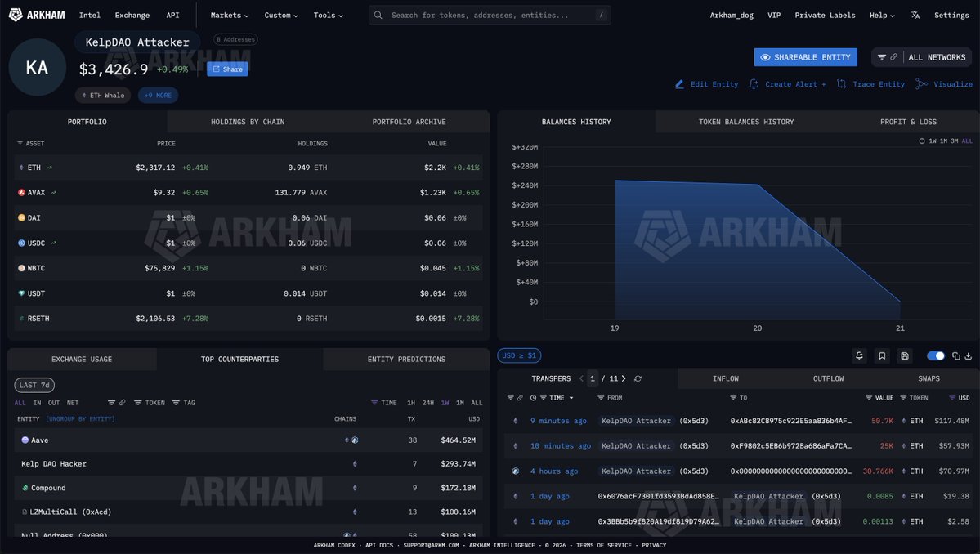Viewport: 980px width, 554px height.
Task: Expand the Tools dropdown in navbar
Action: pos(328,15)
